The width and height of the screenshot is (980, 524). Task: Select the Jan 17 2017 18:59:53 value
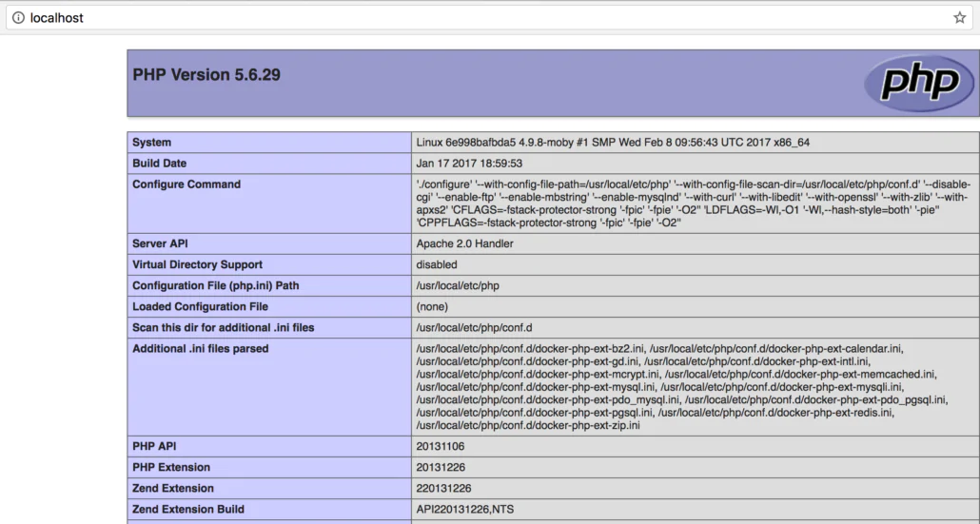coord(469,163)
